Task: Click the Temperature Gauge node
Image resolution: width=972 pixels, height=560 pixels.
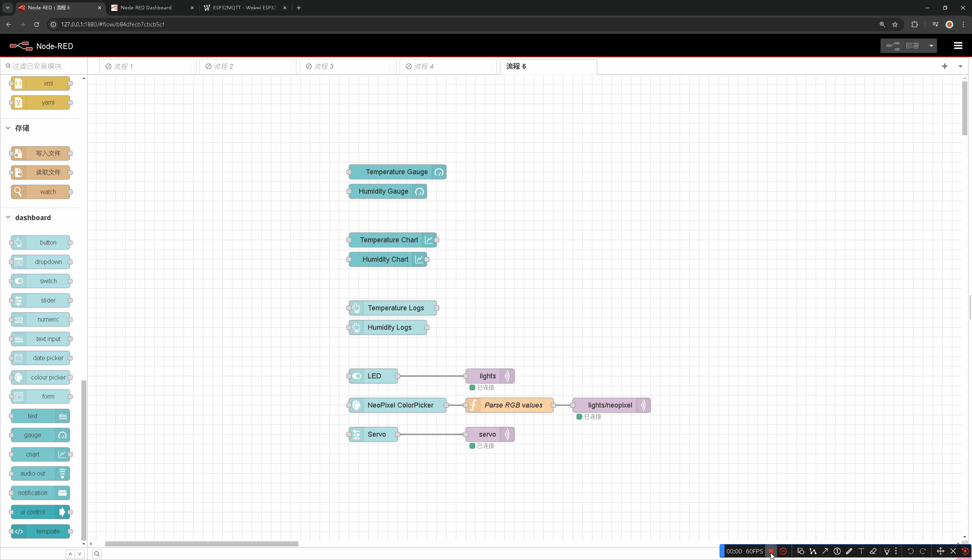Action: [396, 172]
